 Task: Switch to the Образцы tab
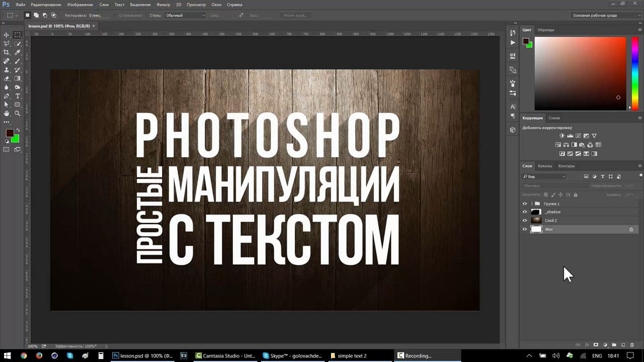545,30
